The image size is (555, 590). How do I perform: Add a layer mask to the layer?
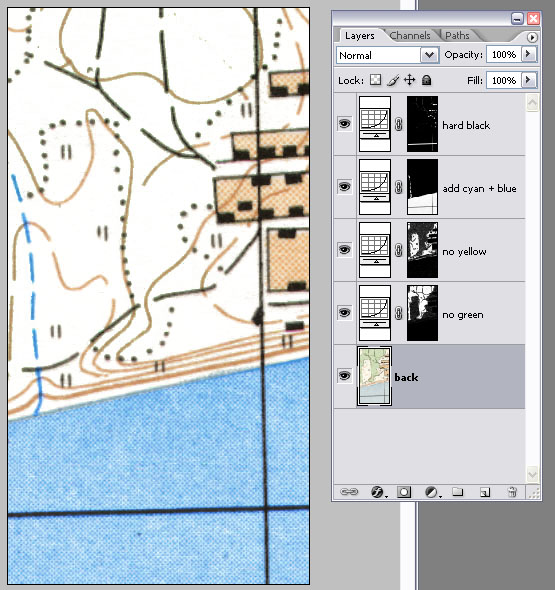point(404,492)
